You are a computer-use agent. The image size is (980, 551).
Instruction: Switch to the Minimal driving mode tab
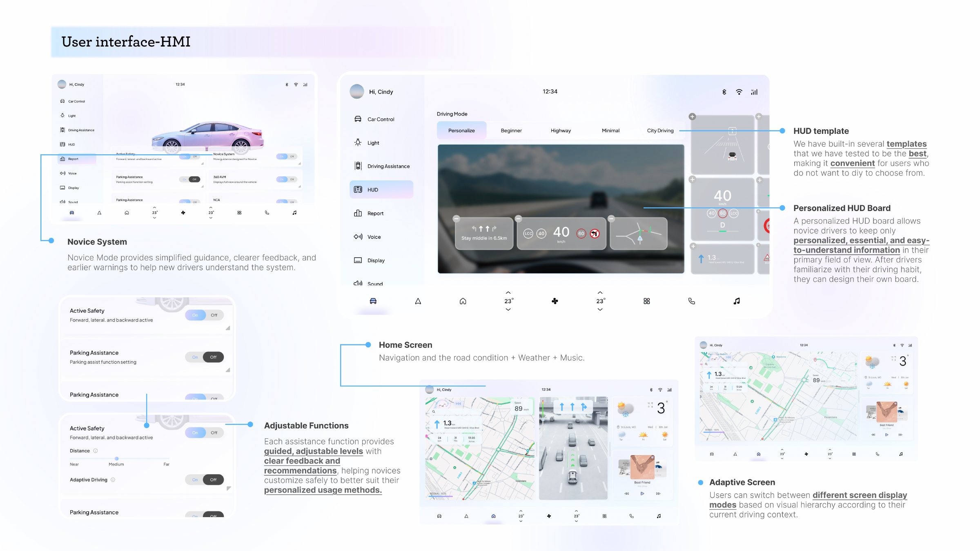tap(610, 131)
